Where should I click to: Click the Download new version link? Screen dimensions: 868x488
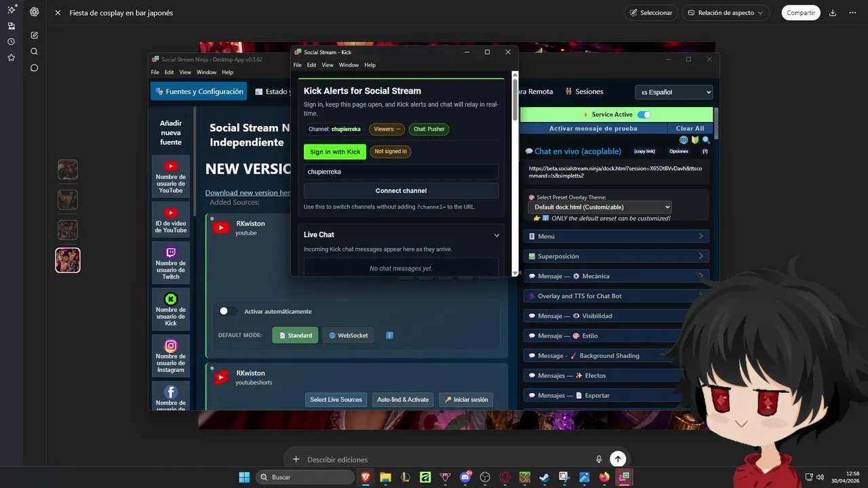pyautogui.click(x=248, y=192)
